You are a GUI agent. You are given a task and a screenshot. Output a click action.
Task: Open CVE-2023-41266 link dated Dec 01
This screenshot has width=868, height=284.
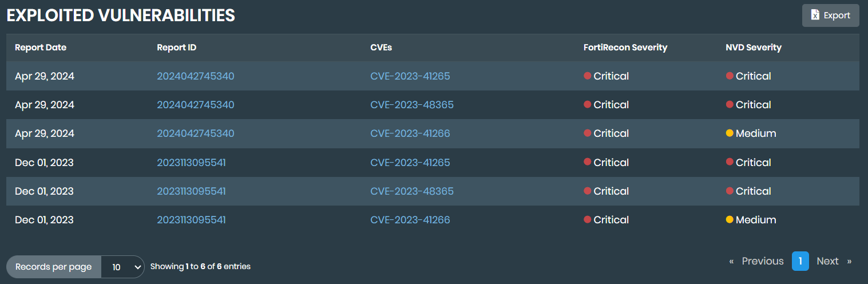[410, 220]
